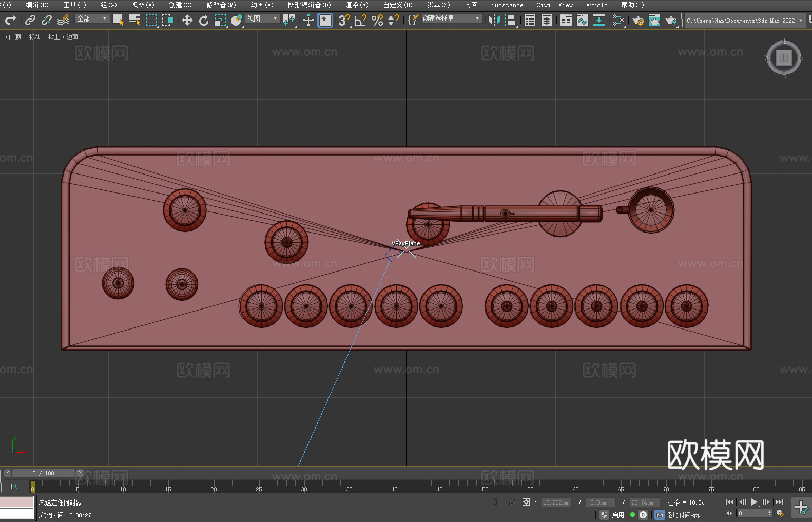Open 创建选择集 named selection dropdown
Screen dimensions: 812x522
(452, 18)
